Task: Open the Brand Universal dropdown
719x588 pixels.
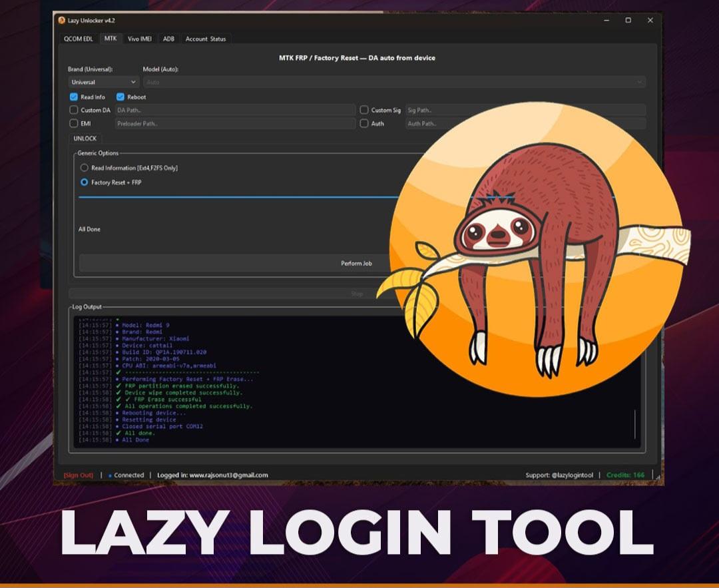Action: pos(104,82)
